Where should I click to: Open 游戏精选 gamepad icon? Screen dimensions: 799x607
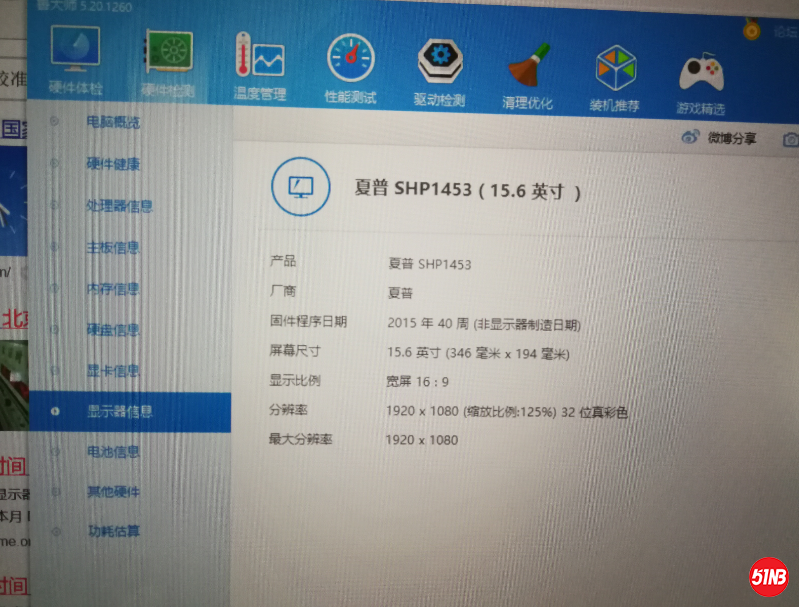tap(700, 76)
